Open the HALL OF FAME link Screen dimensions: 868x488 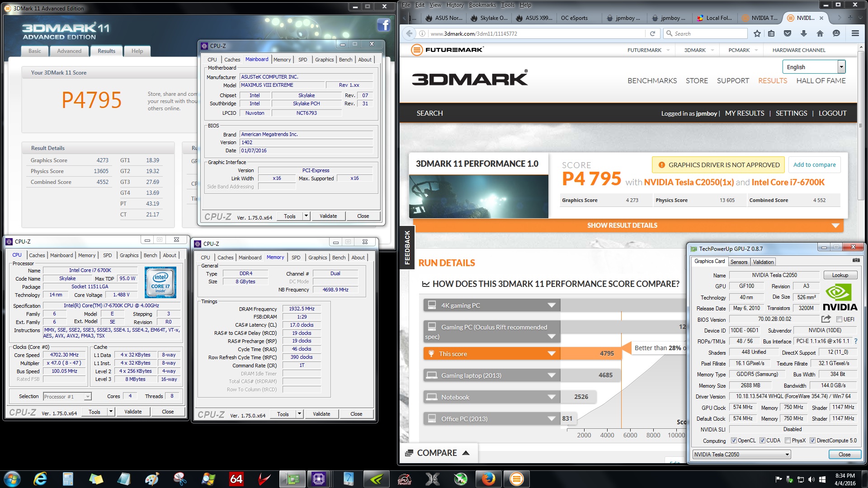pos(821,80)
